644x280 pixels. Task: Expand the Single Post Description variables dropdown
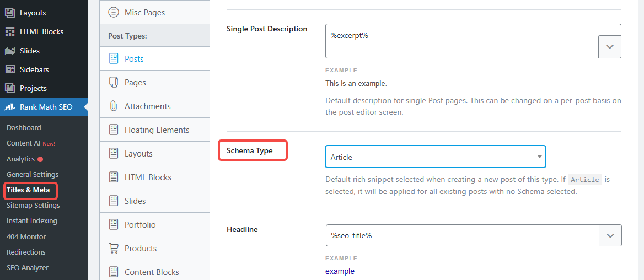point(610,47)
